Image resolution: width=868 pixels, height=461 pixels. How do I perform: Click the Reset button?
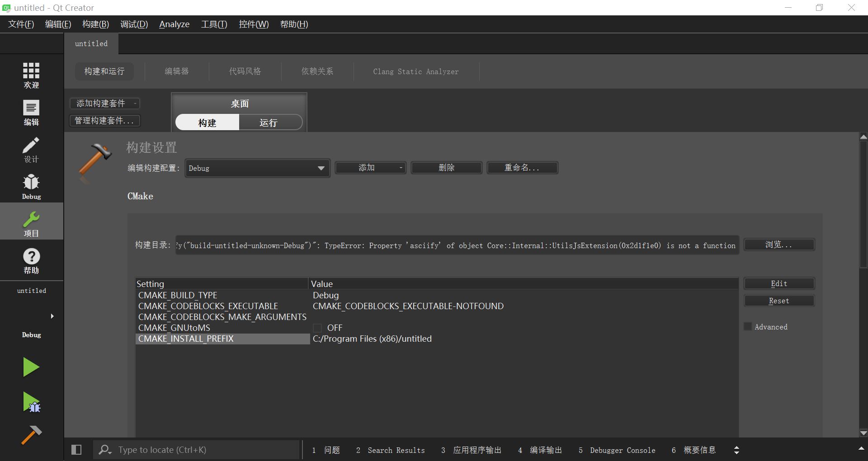(778, 301)
